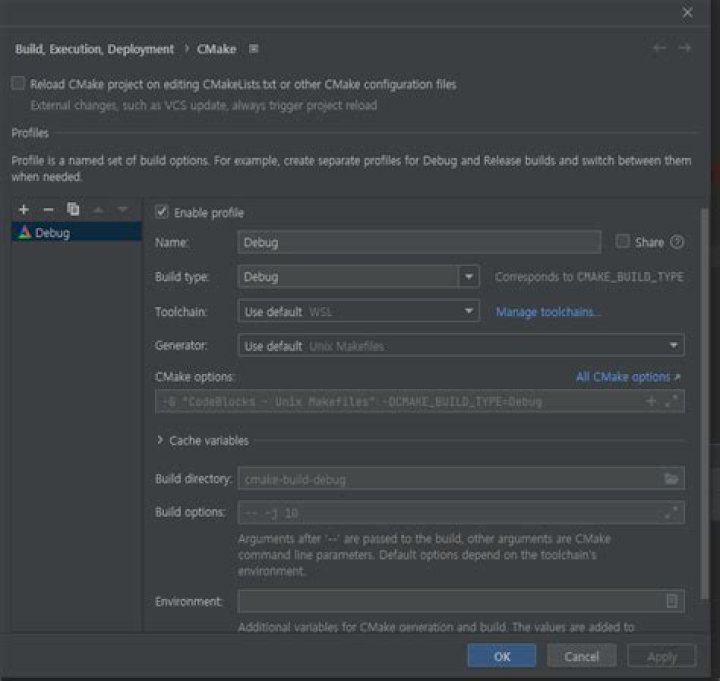Open All CMake options link

tap(628, 377)
